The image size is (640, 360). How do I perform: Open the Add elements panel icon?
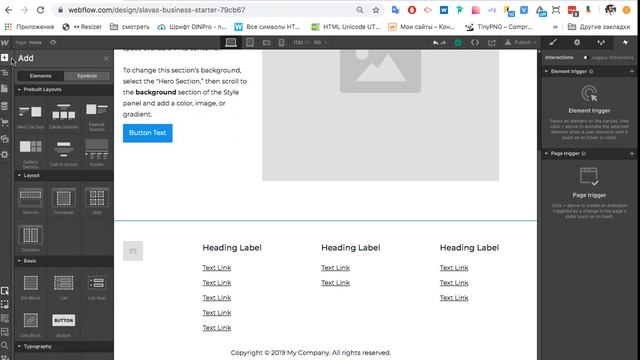click(x=4, y=58)
